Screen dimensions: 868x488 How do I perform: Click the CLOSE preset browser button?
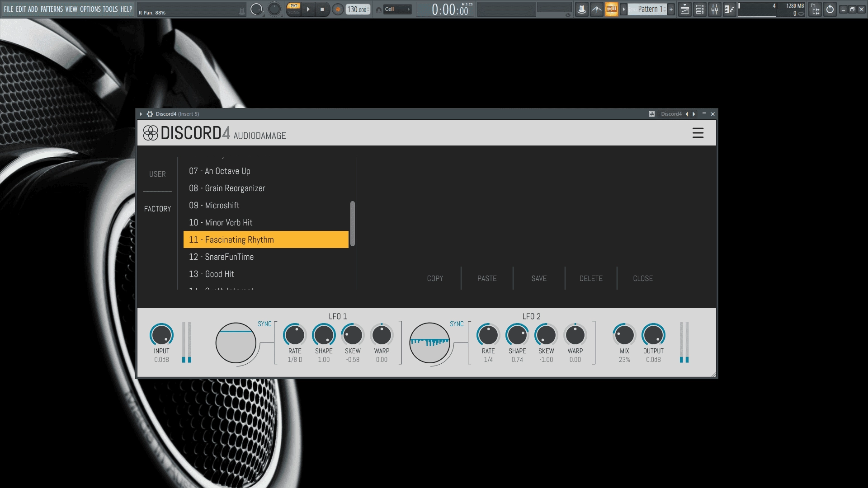click(x=643, y=278)
